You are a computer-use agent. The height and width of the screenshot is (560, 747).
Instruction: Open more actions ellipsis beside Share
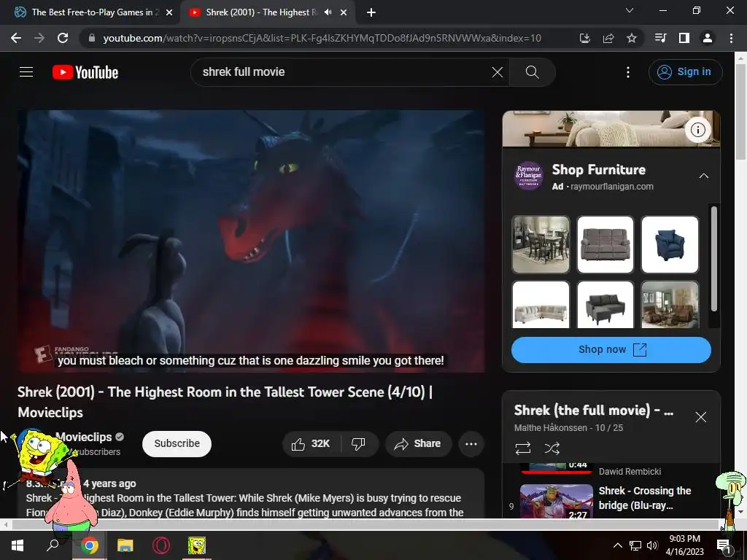point(471,444)
